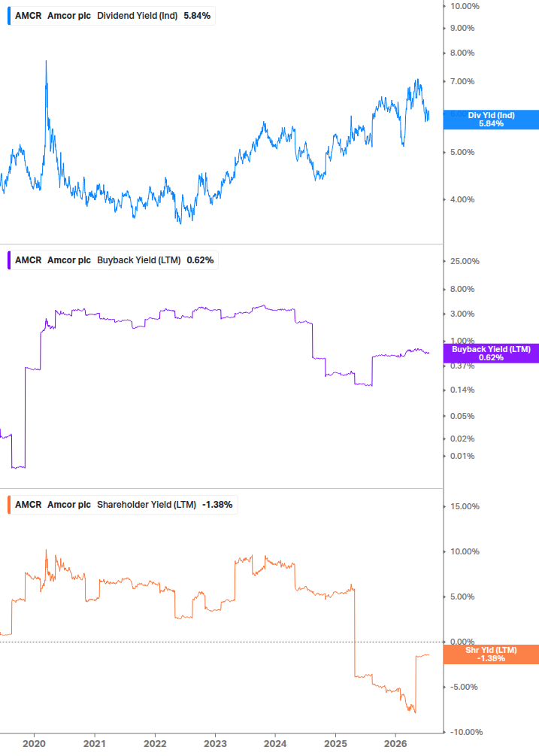This screenshot has height=756, width=539.
Task: Click the AMCR Dividend Yield (Ind) legend label
Action: click(111, 16)
